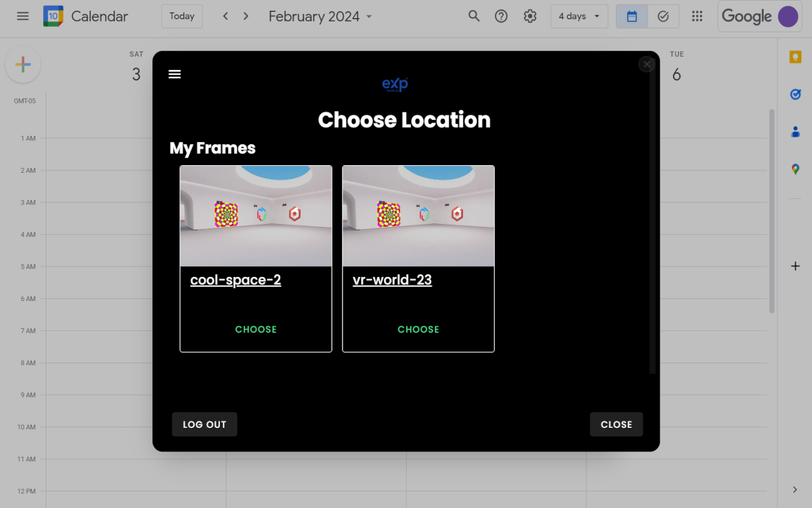812x508 pixels.
Task: Choose the cool-space-2 frame
Action: click(x=256, y=330)
